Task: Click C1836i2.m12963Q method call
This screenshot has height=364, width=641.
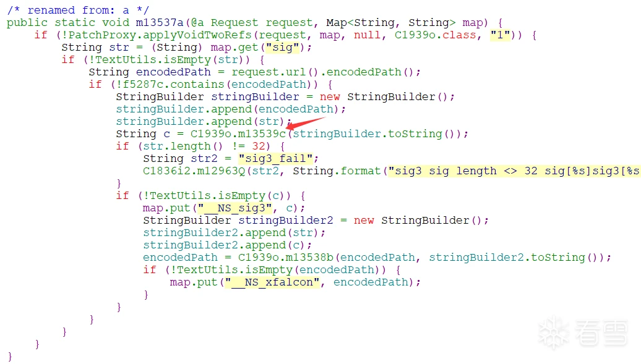Action: click(x=194, y=171)
